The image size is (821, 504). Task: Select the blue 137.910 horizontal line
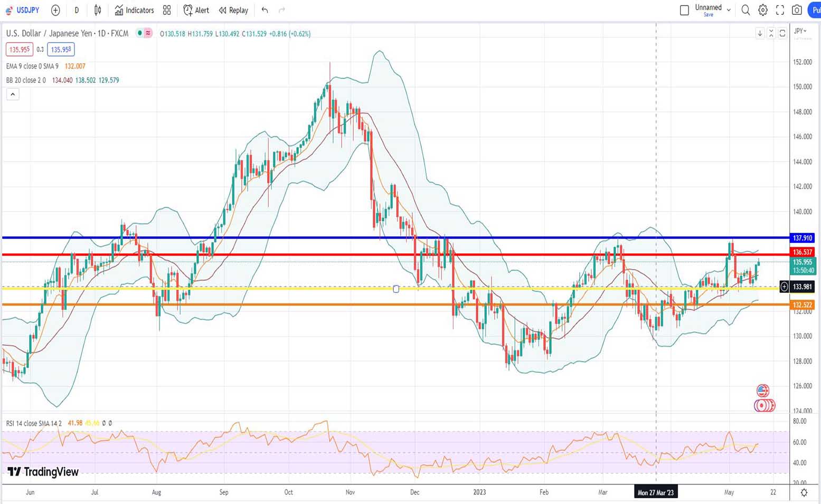click(x=317, y=237)
